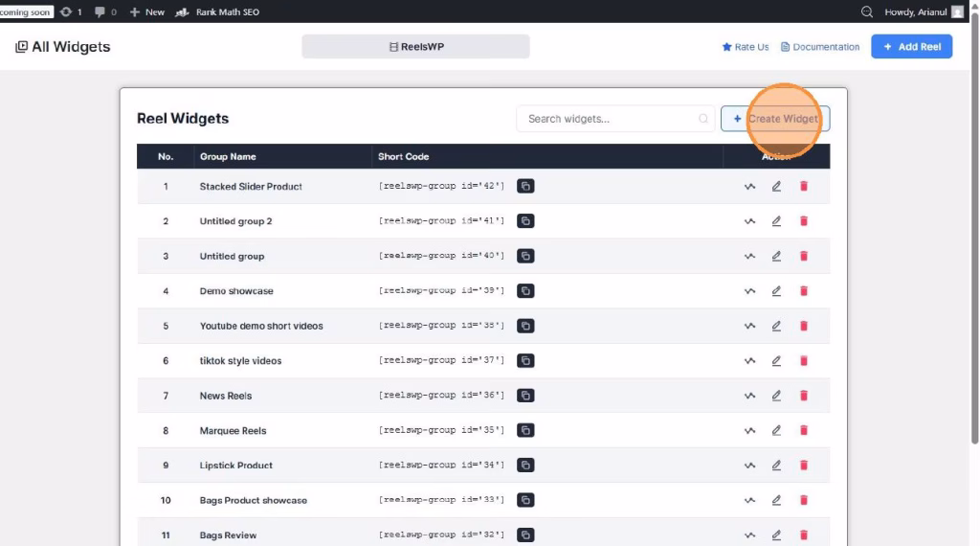Delete the Untitled group 2 widget

coord(803,221)
